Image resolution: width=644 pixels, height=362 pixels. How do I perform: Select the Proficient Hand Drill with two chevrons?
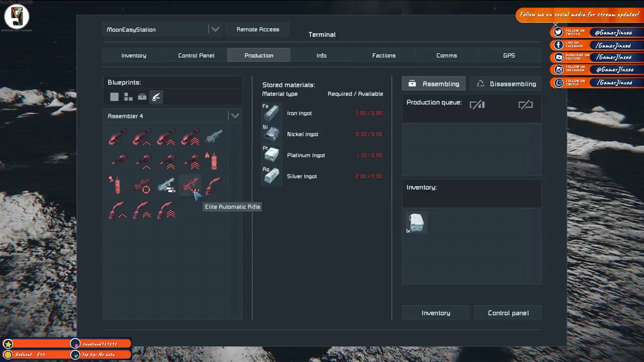167,161
